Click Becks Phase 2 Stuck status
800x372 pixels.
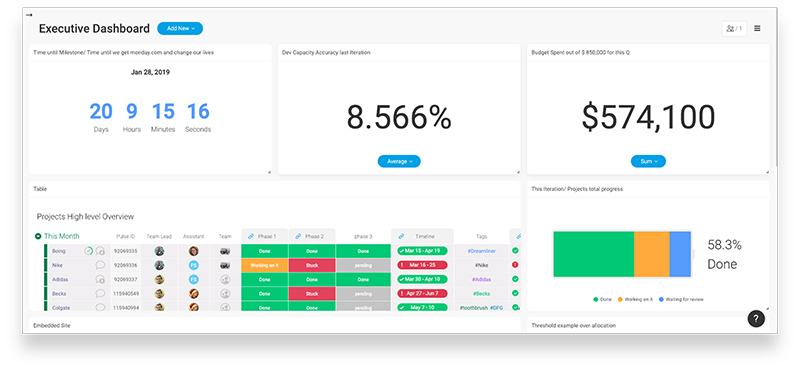pos(312,293)
